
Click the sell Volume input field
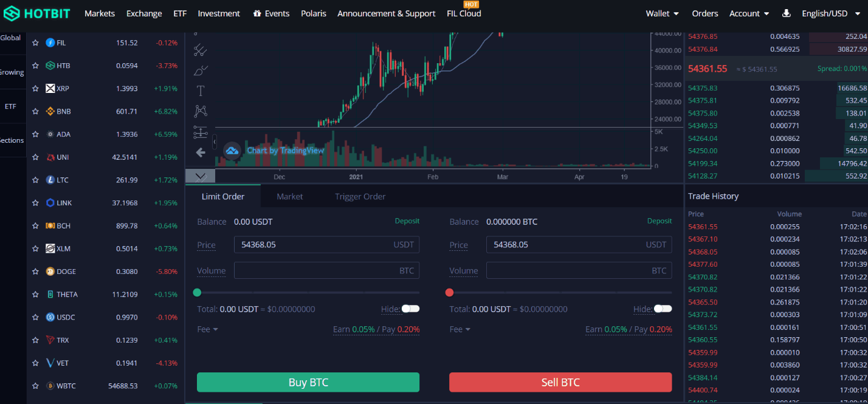click(x=579, y=270)
